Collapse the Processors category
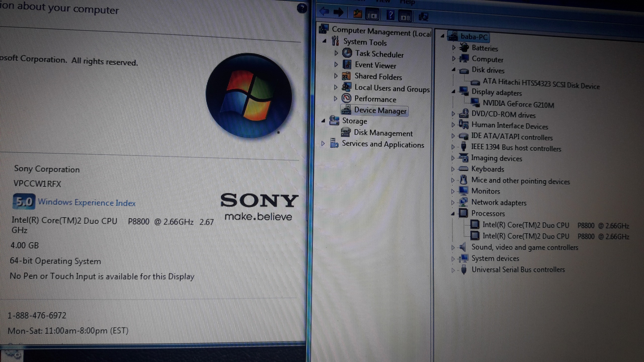Viewport: 644px width, 362px height. [x=453, y=213]
